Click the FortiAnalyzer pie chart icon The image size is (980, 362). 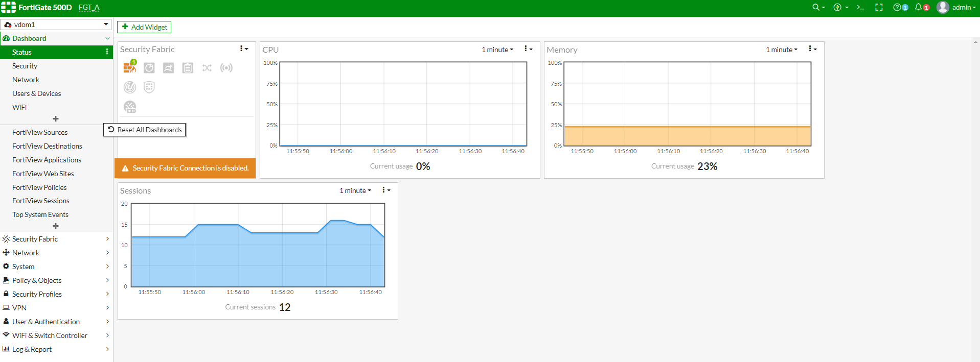point(149,68)
